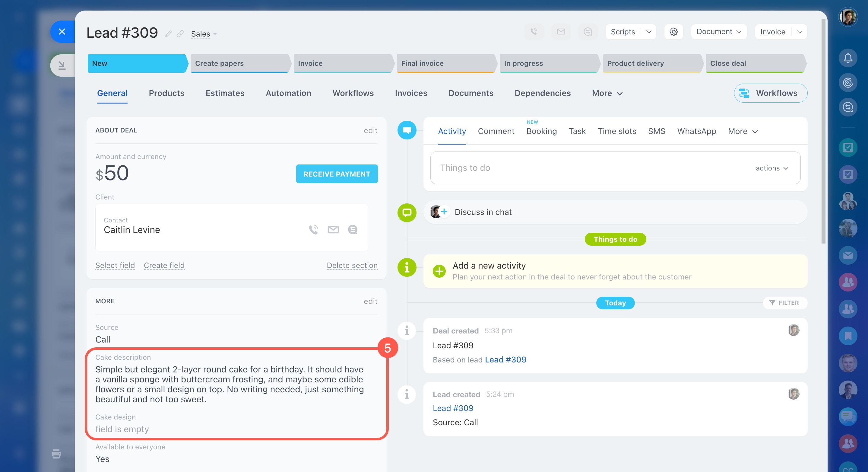Copy link icon next to lead title
The image size is (868, 472).
[180, 34]
